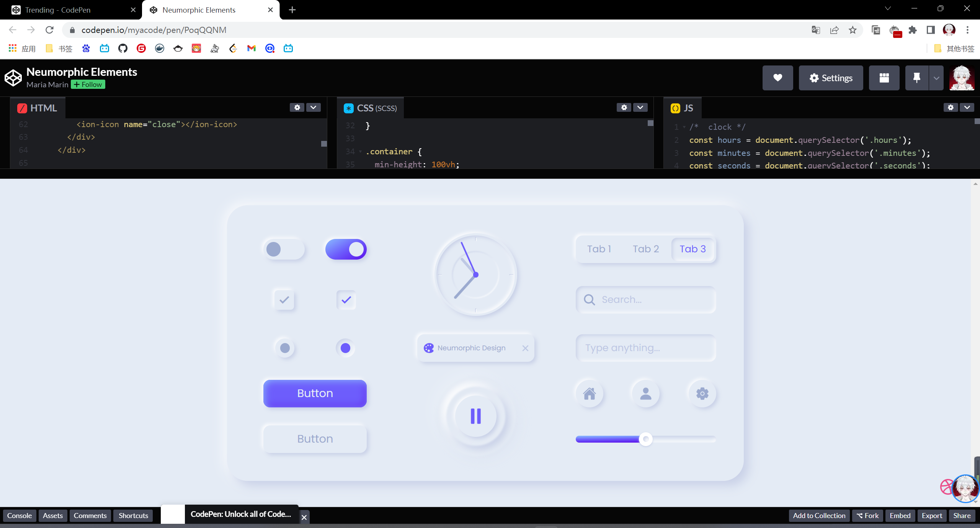Switch to Tab 2 in the preview

[x=645, y=249]
